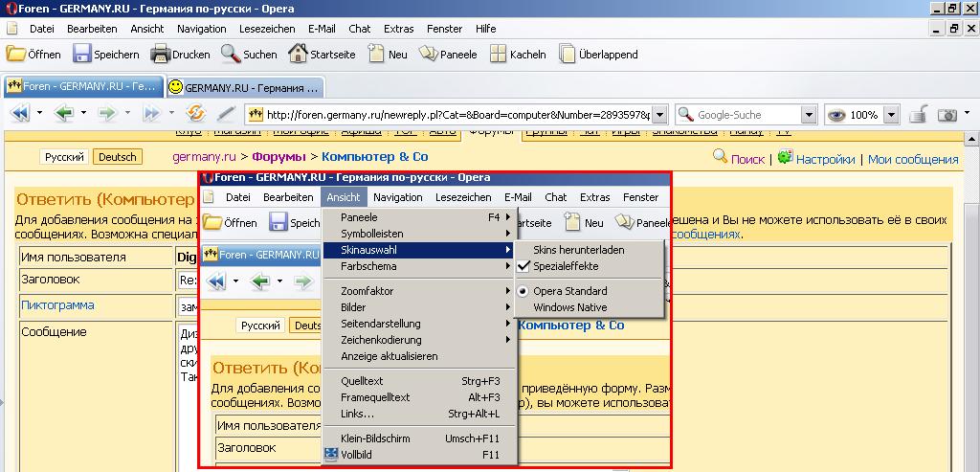This screenshot has width=980, height=472.
Task: Choose Skins herunterladen in the submenu
Action: coord(578,250)
